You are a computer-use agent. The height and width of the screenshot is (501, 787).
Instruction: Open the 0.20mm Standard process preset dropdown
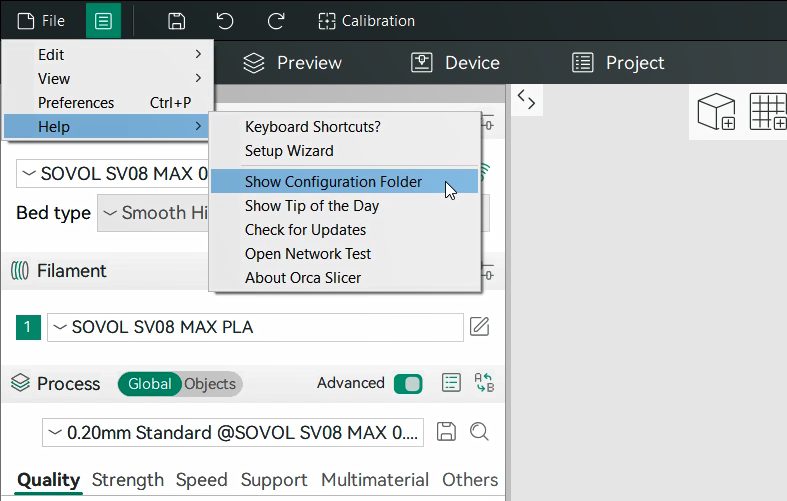click(x=233, y=432)
